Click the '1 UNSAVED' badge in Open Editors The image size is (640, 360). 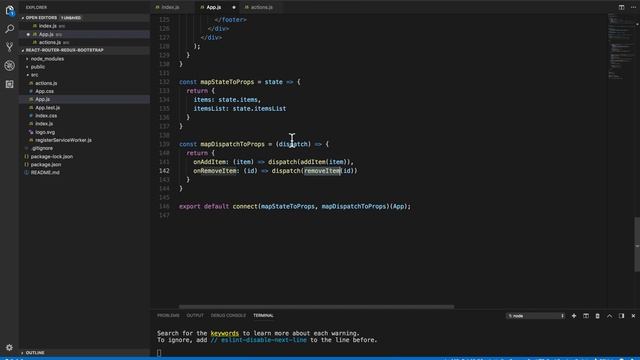coord(71,18)
